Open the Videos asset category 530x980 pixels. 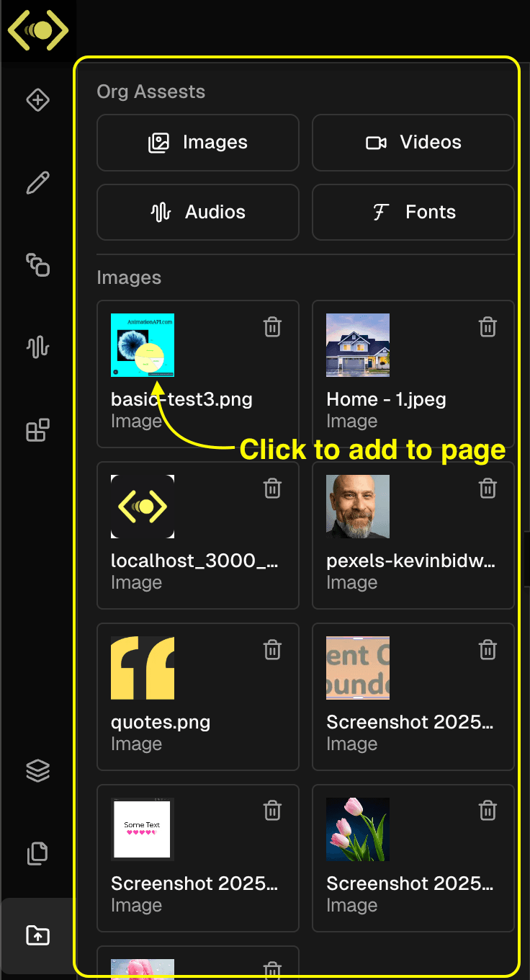tap(413, 143)
